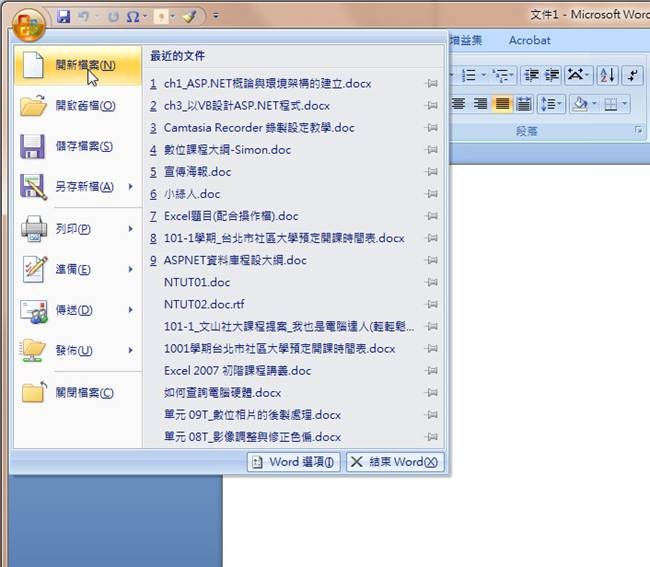The width and height of the screenshot is (650, 567).
Task: Click the 結束 Word button
Action: click(x=395, y=462)
